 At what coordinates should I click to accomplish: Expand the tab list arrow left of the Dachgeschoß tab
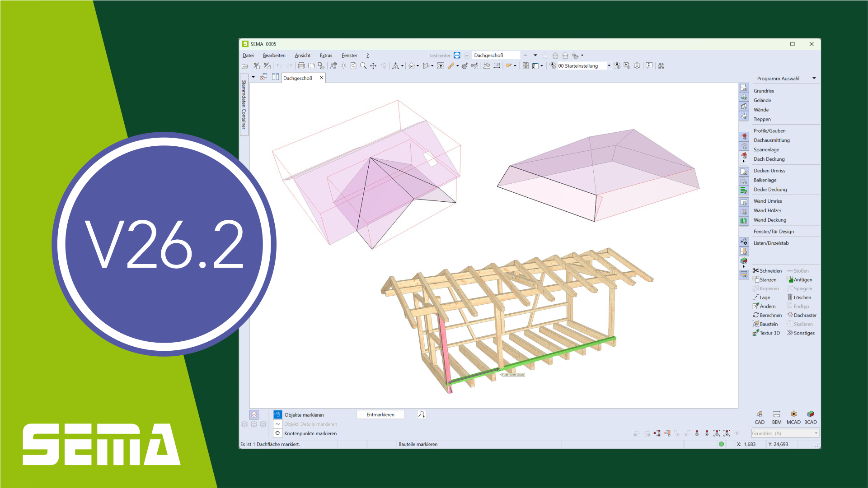tap(253, 77)
